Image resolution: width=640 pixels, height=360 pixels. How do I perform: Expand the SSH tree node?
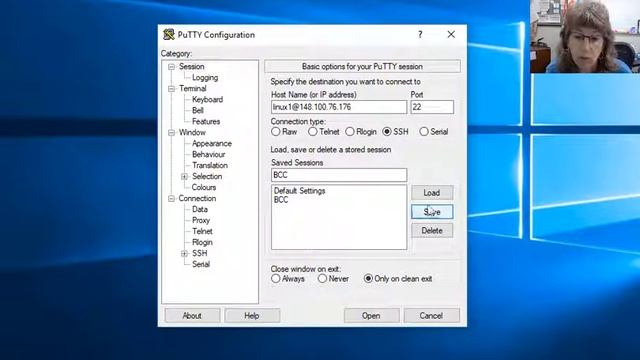pyautogui.click(x=184, y=253)
